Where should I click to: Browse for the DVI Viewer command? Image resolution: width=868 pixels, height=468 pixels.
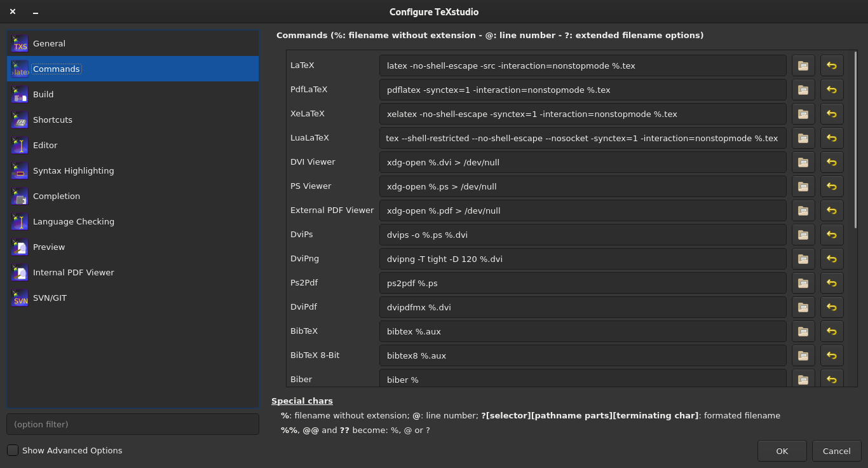[x=803, y=162]
